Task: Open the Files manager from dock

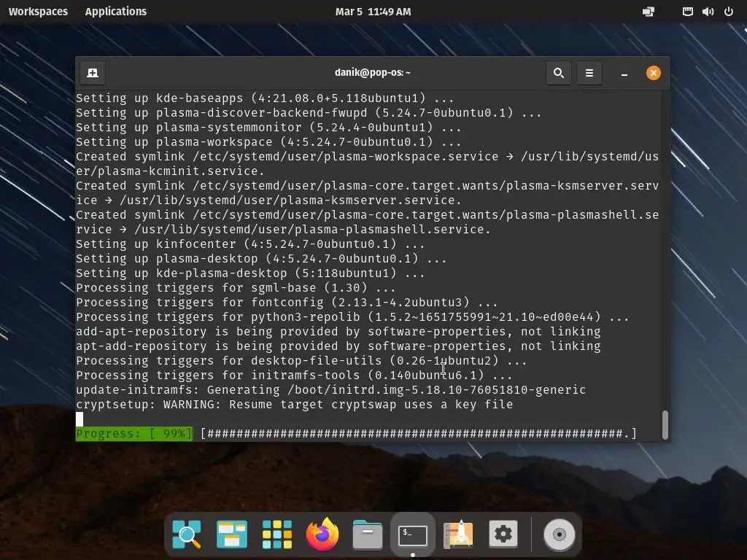Action: tap(368, 534)
